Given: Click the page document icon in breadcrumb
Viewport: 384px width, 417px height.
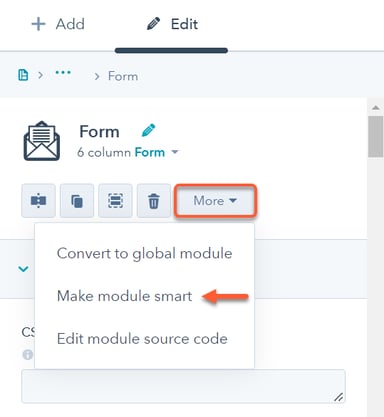Looking at the screenshot, I should pos(23,75).
